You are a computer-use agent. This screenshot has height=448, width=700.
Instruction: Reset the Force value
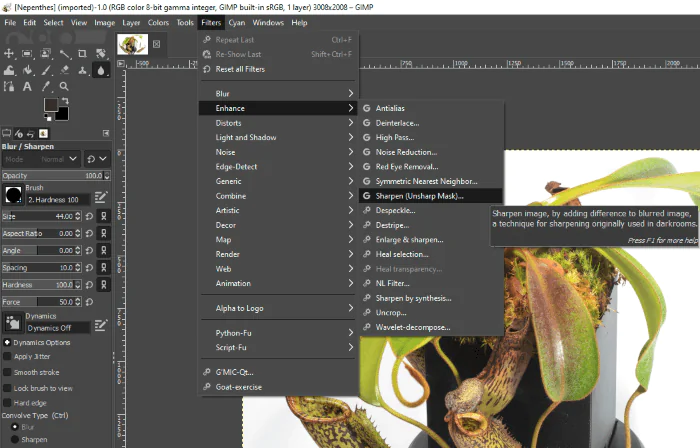89,302
